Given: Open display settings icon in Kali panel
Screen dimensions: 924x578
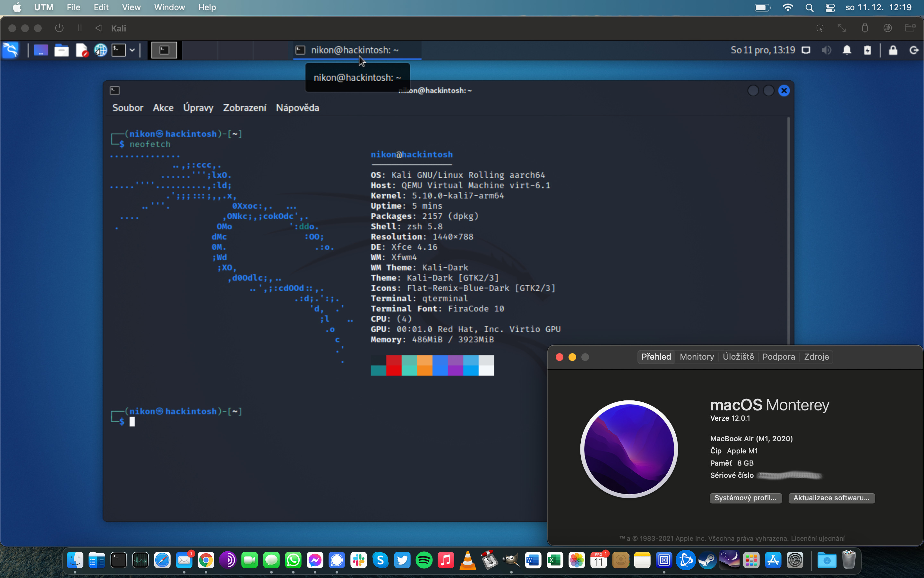Looking at the screenshot, I should pyautogui.click(x=806, y=50).
